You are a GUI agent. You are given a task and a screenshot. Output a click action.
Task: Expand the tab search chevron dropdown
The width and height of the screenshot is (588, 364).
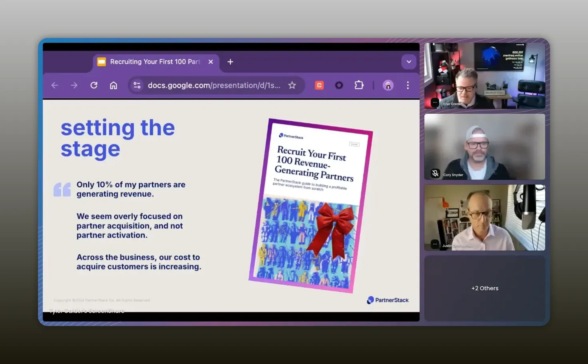click(x=408, y=62)
